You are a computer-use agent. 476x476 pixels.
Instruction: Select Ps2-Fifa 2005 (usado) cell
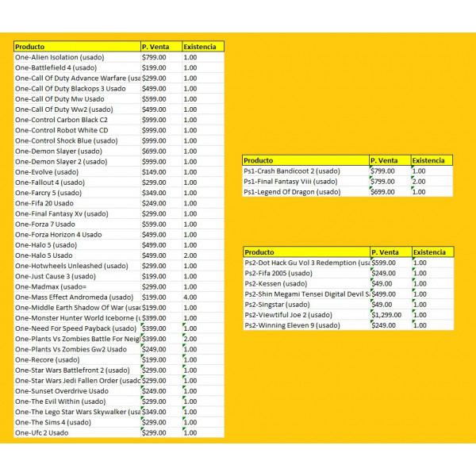pyautogui.click(x=307, y=273)
